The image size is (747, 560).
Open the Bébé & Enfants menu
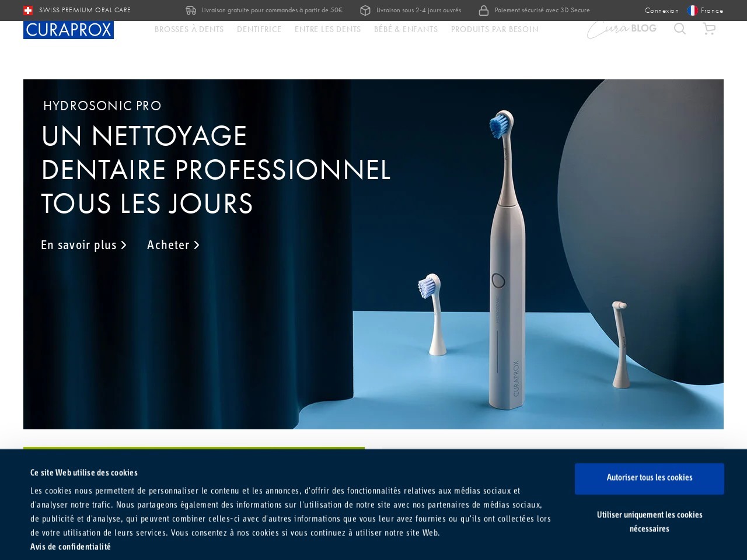[x=406, y=29]
